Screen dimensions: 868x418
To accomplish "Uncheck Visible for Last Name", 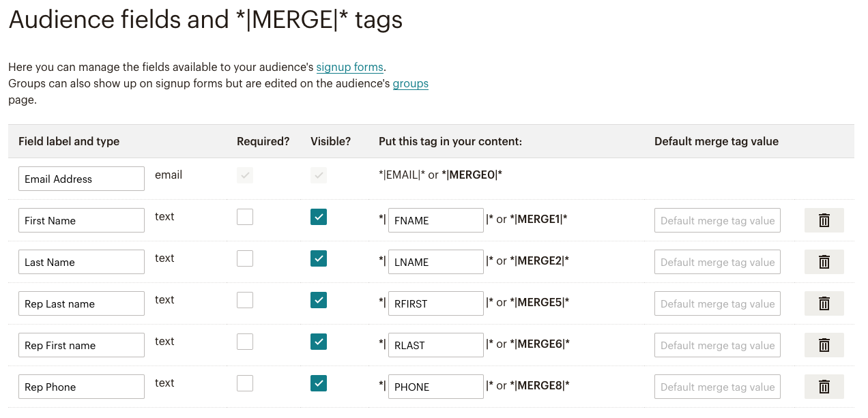I will pyautogui.click(x=319, y=258).
